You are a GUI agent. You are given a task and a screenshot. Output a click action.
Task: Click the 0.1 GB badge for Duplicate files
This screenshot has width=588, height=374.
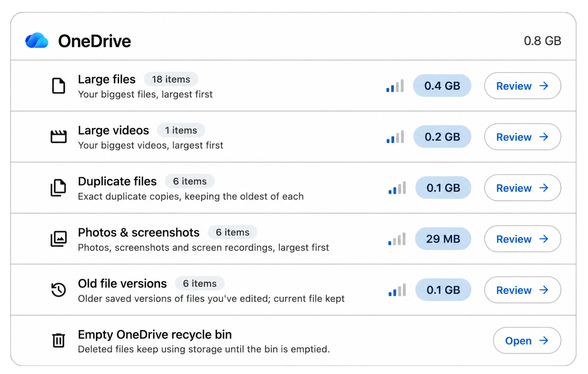(443, 188)
